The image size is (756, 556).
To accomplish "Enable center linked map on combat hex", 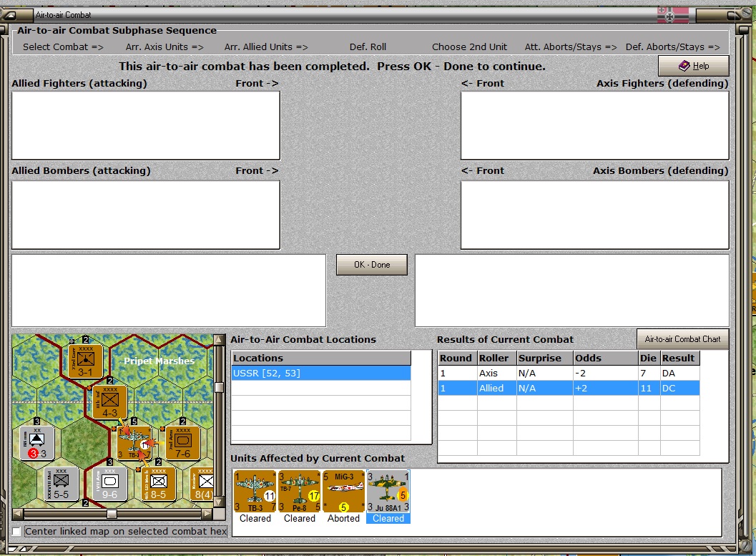I will [16, 532].
